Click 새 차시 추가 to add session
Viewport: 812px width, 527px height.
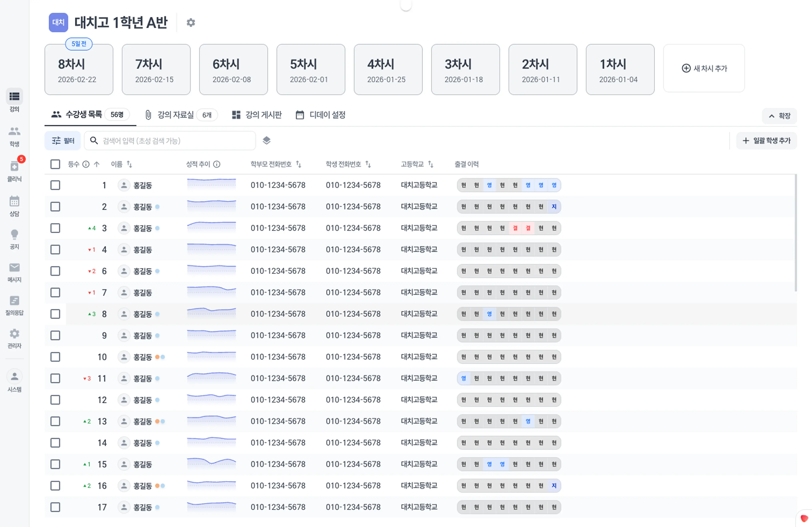(x=704, y=69)
